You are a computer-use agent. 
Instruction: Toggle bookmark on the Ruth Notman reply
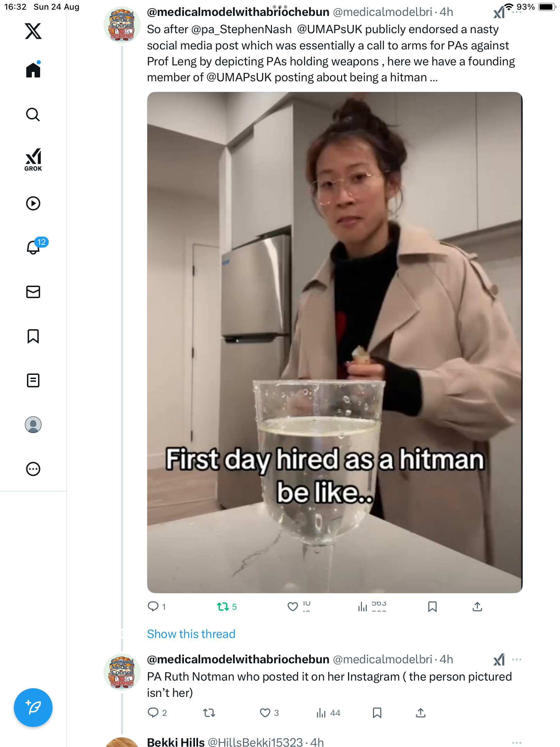tap(377, 713)
